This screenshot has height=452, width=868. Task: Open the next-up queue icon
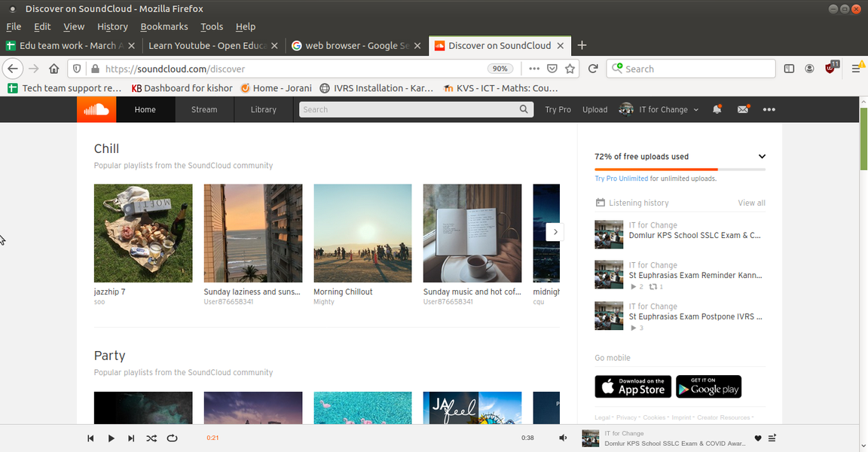(x=772, y=438)
